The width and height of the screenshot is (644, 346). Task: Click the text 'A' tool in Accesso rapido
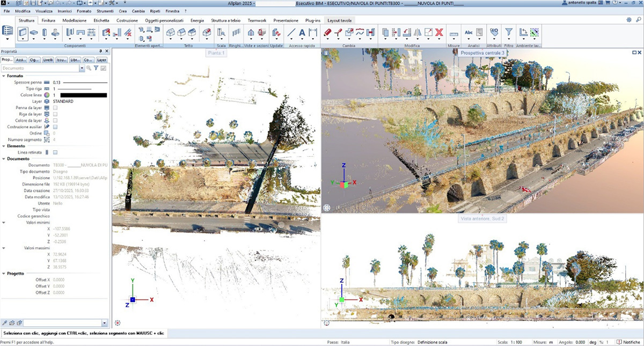[302, 33]
